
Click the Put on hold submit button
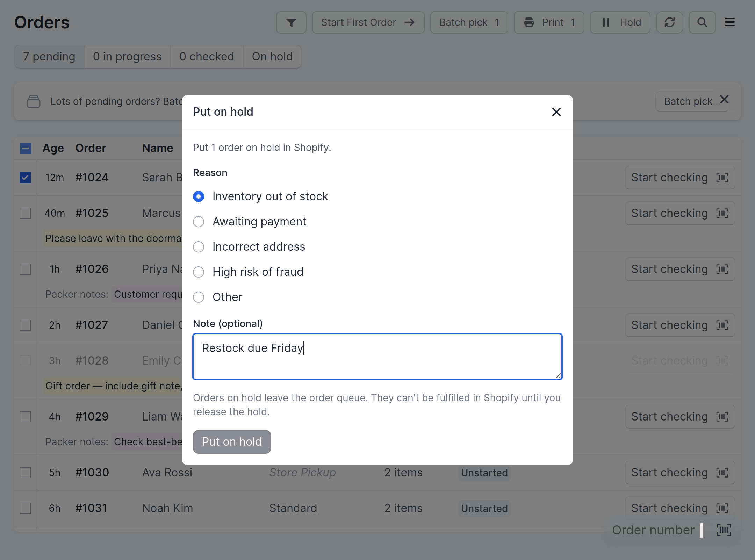232,442
